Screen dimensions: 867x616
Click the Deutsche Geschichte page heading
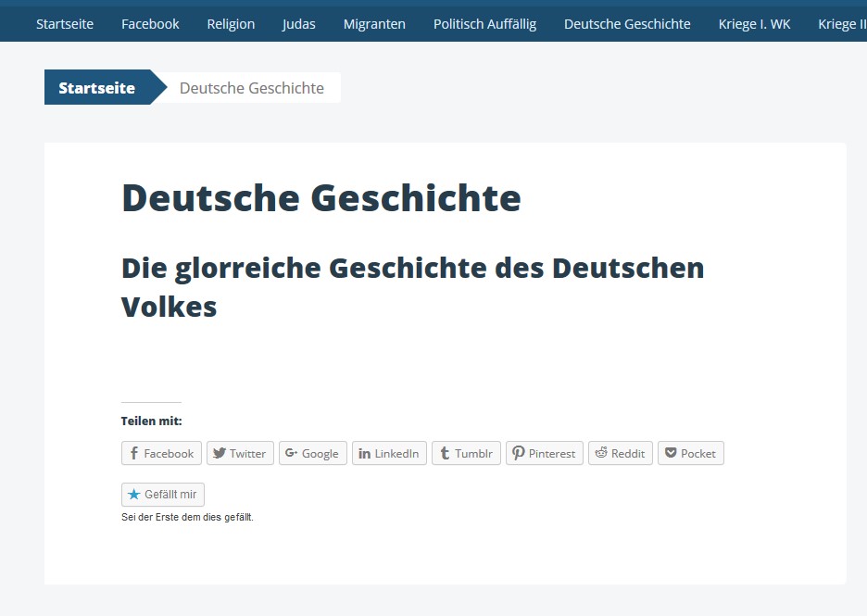tap(321, 198)
